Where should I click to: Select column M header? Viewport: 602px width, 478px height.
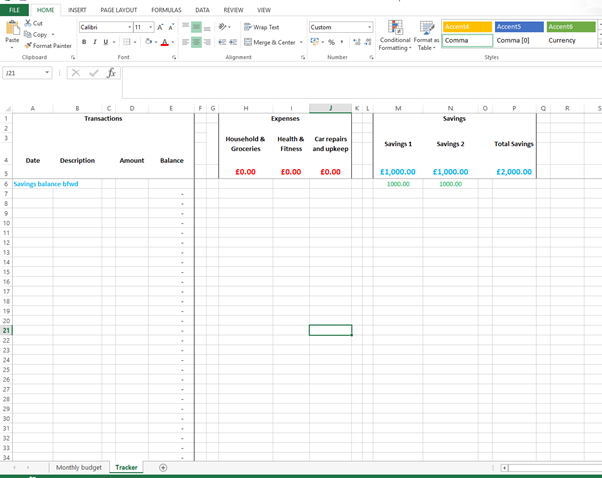398,108
